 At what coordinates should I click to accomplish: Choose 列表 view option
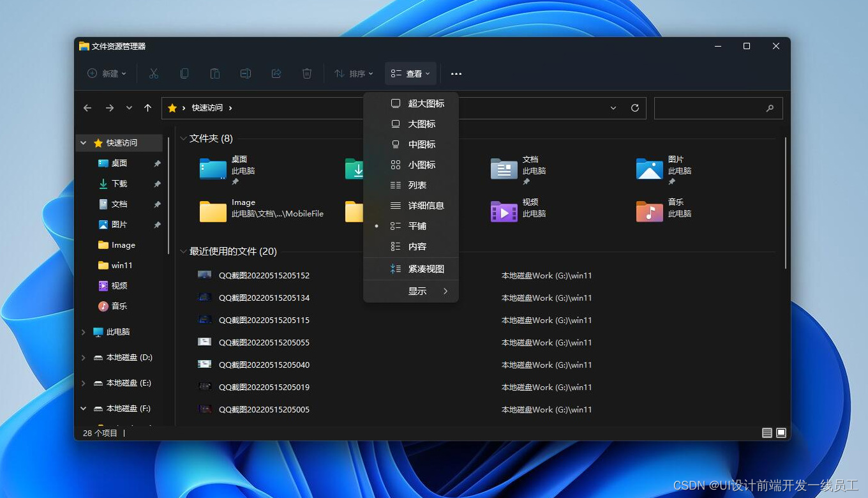point(411,185)
